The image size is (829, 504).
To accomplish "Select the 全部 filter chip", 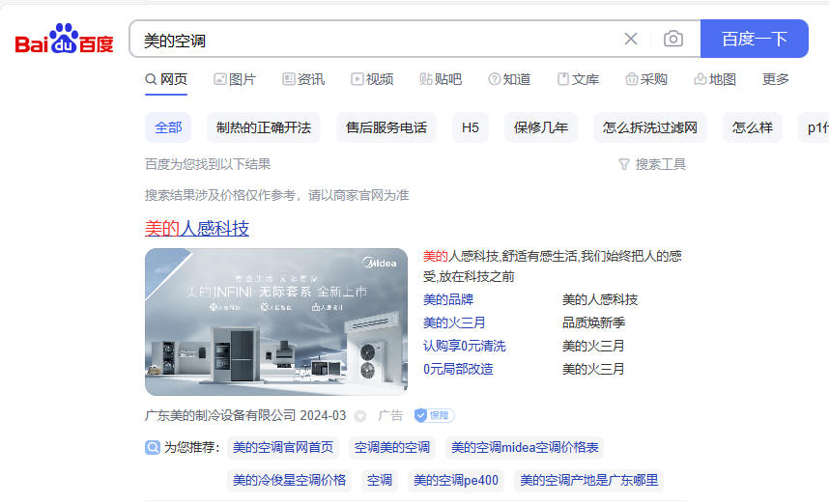I will pyautogui.click(x=168, y=127).
